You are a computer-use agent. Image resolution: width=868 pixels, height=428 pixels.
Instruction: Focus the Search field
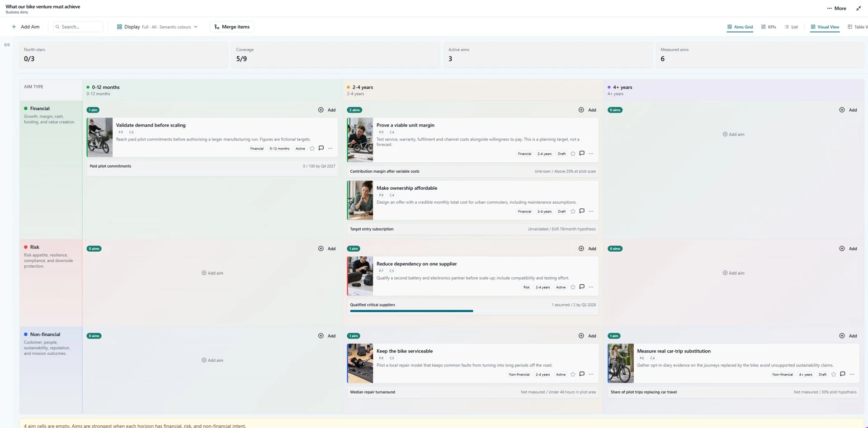(x=78, y=27)
